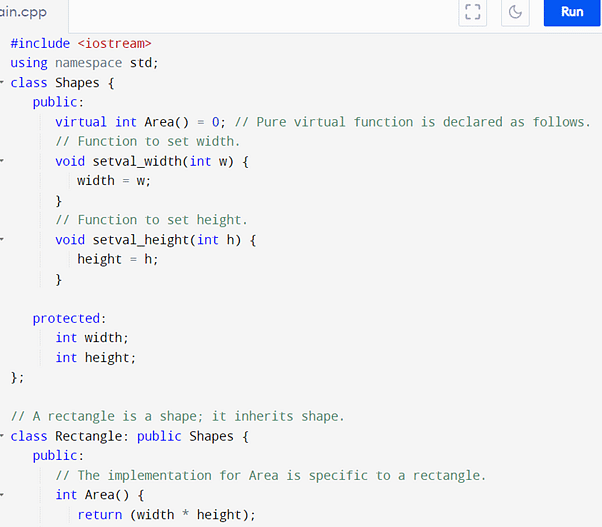602x527 pixels.
Task: Collapse the setval_height function fold arrow
Action: pos(2,240)
